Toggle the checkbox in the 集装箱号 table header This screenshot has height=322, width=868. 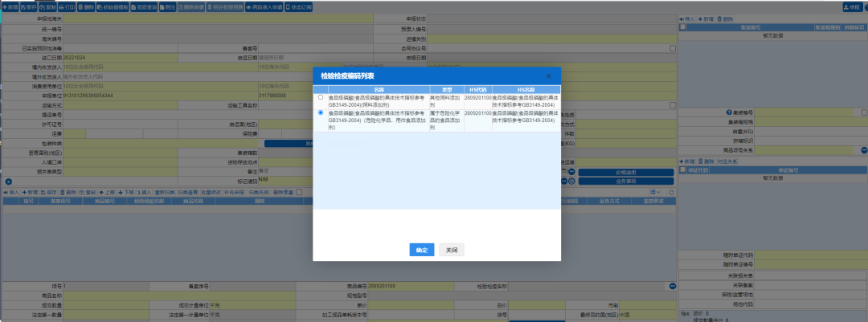click(682, 27)
